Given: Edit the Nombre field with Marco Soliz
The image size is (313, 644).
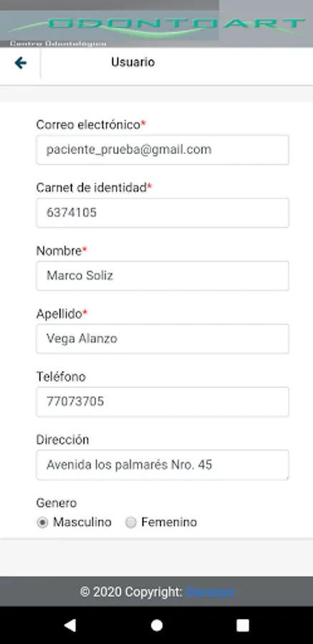Looking at the screenshot, I should coord(162,275).
